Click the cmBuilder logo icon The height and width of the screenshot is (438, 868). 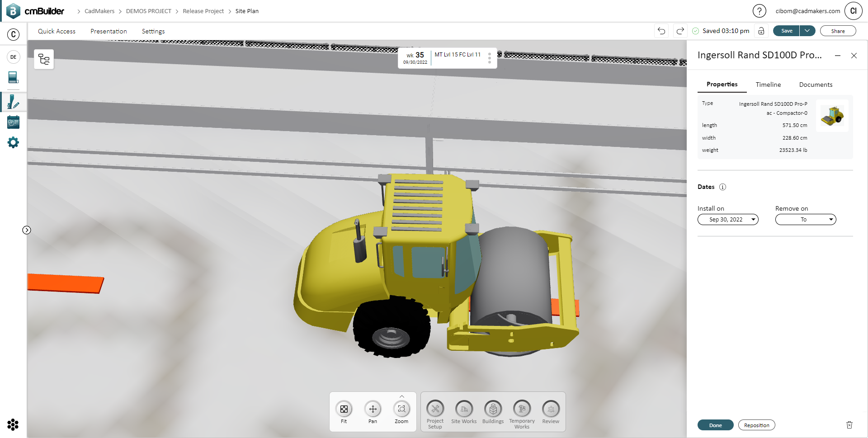coord(13,11)
